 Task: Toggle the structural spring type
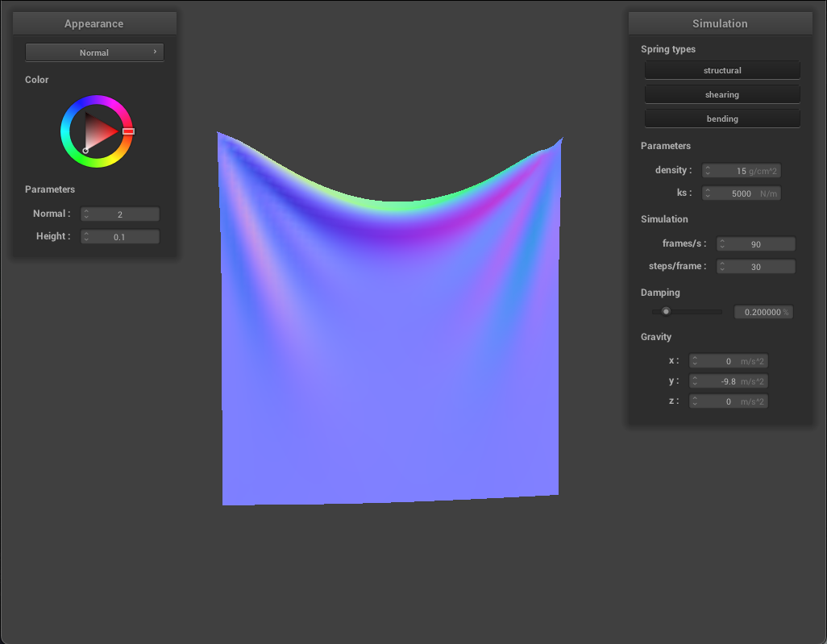(722, 70)
